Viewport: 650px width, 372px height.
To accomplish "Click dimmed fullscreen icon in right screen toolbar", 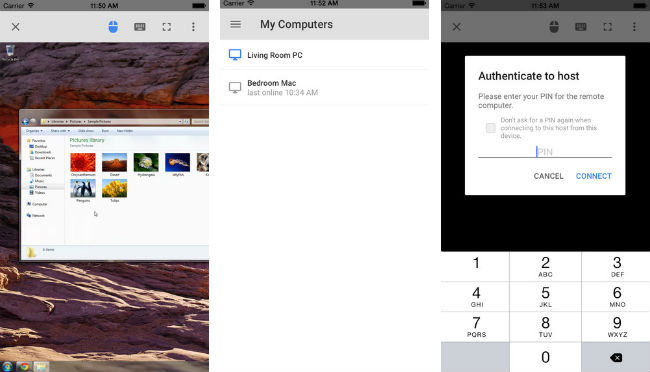I will pyautogui.click(x=608, y=27).
